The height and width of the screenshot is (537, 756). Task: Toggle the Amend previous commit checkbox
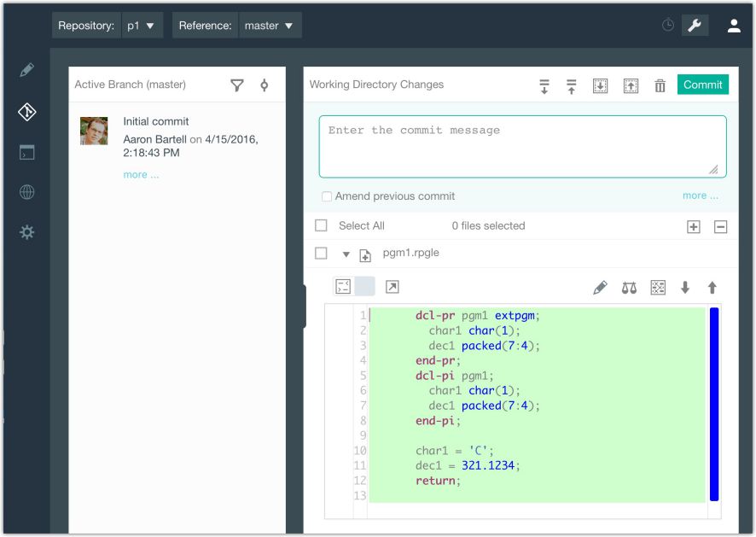327,196
